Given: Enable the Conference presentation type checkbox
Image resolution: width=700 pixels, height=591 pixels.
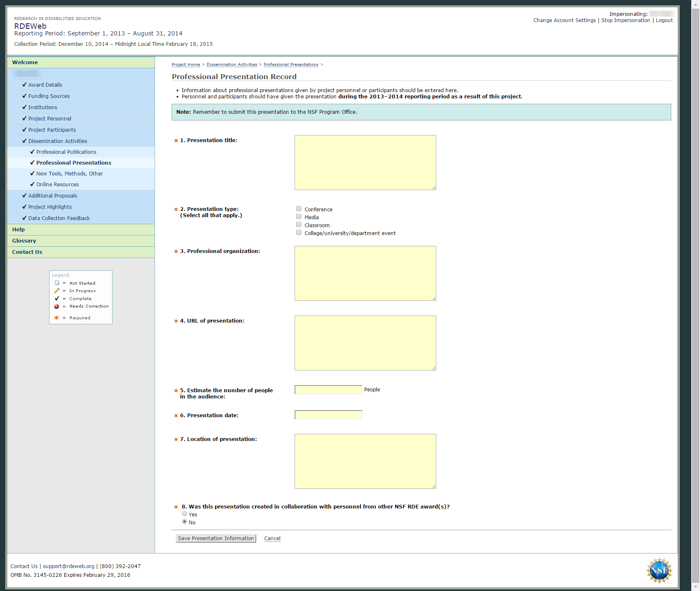Looking at the screenshot, I should [x=299, y=209].
